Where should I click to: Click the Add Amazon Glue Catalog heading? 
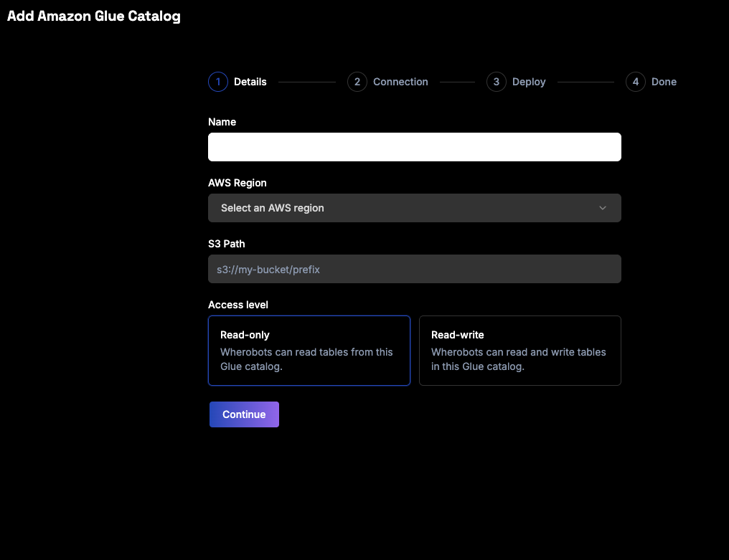point(93,16)
